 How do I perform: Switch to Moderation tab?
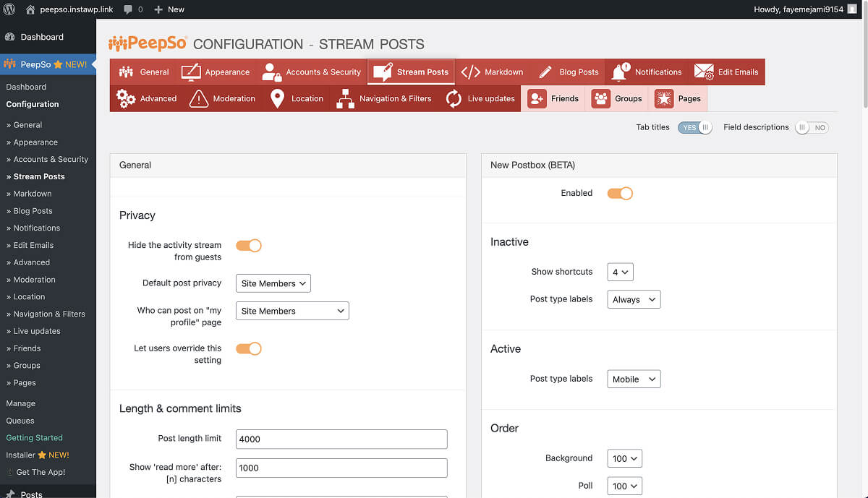click(222, 98)
